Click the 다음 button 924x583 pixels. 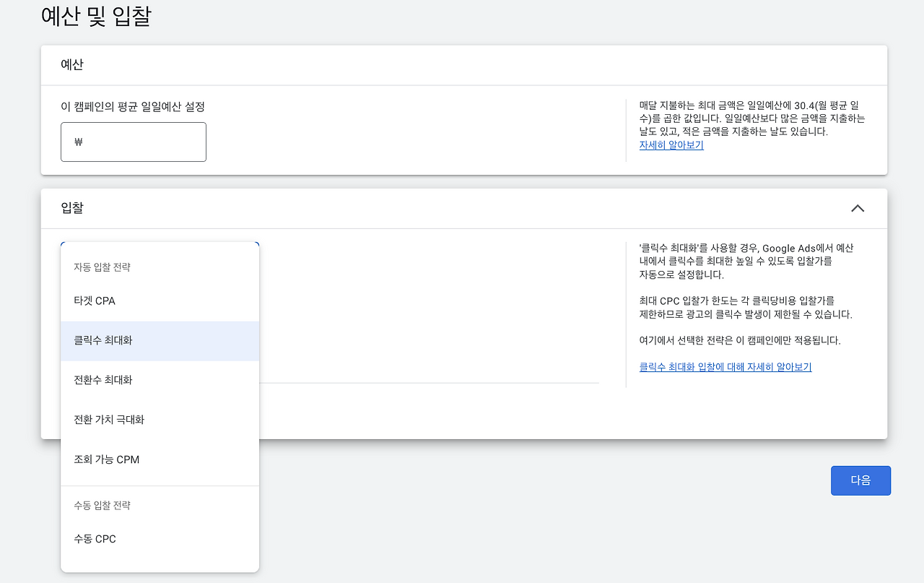point(860,480)
